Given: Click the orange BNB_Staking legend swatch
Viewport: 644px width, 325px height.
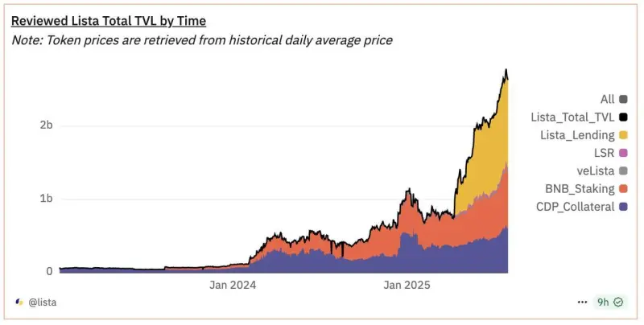Looking at the screenshot, I should [x=622, y=188].
